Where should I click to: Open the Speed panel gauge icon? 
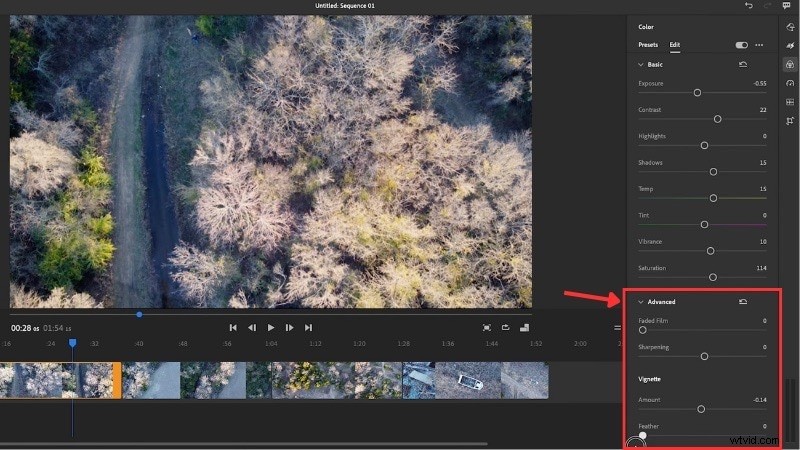pyautogui.click(x=790, y=83)
